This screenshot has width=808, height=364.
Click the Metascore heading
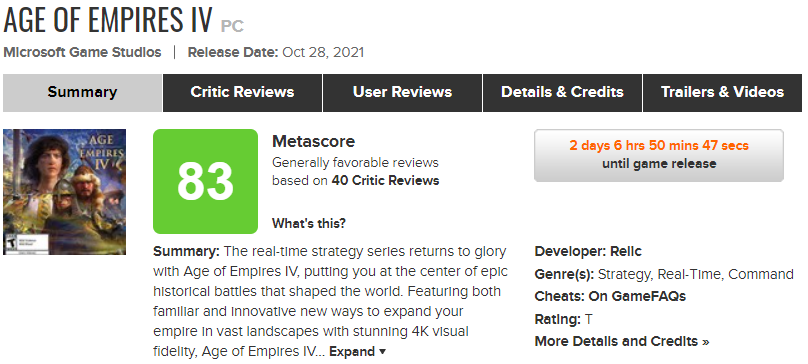tap(313, 141)
